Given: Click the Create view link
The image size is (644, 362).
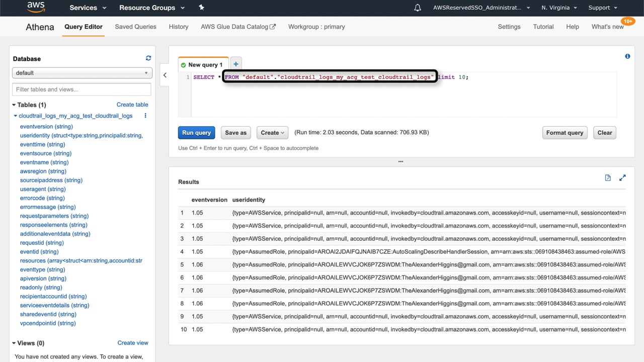Looking at the screenshot, I should (133, 343).
